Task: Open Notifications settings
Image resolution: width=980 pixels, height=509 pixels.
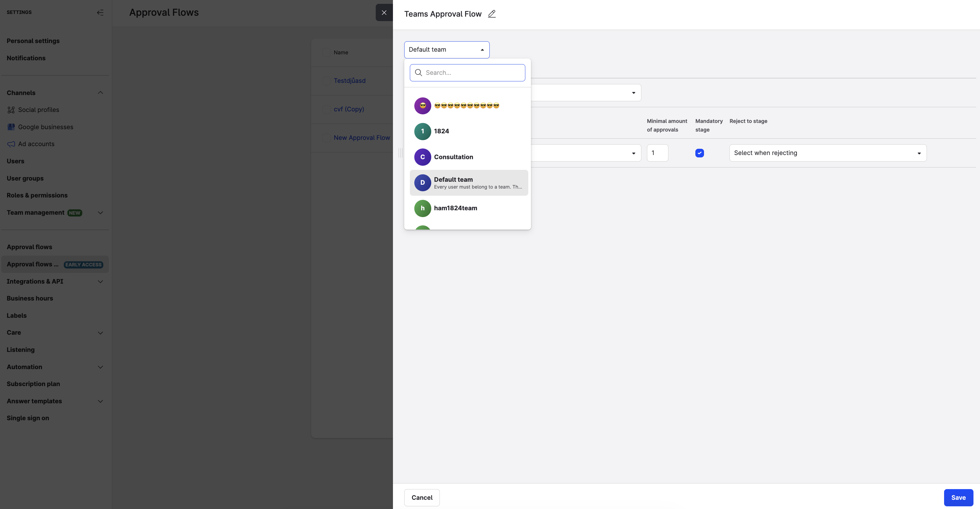Action: (26, 58)
